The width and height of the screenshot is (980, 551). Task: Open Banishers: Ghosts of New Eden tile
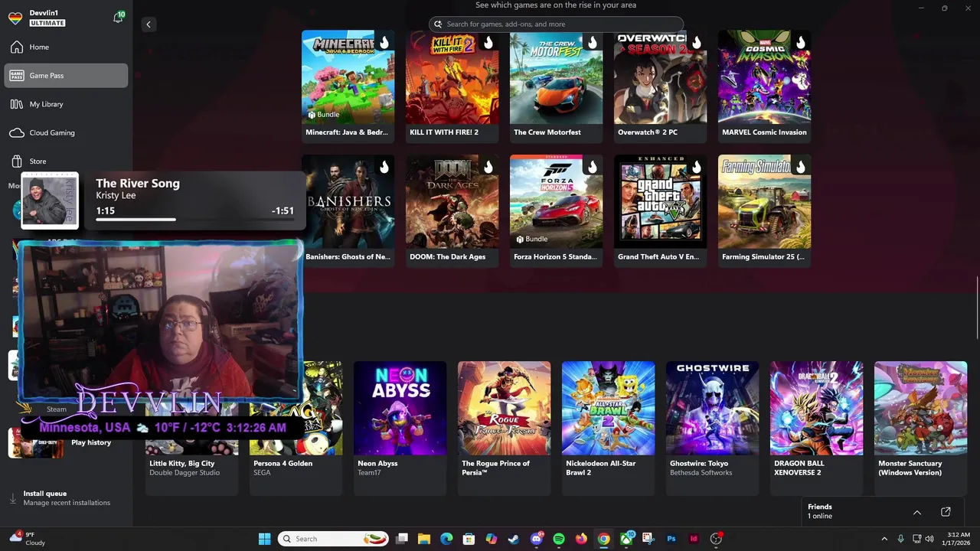tap(348, 210)
